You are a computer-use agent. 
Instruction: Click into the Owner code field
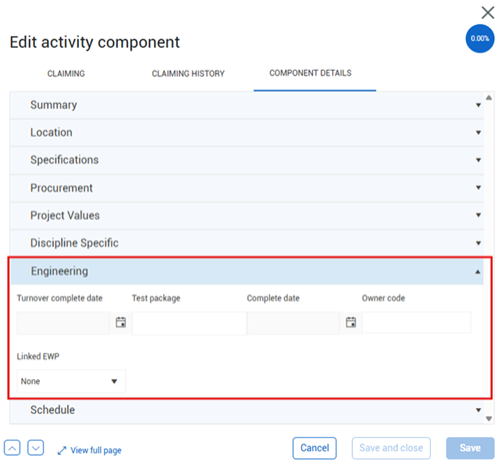click(417, 322)
